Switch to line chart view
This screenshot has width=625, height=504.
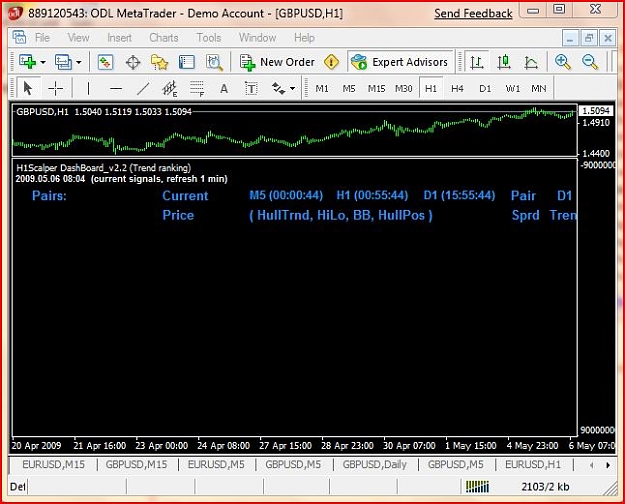click(x=531, y=63)
